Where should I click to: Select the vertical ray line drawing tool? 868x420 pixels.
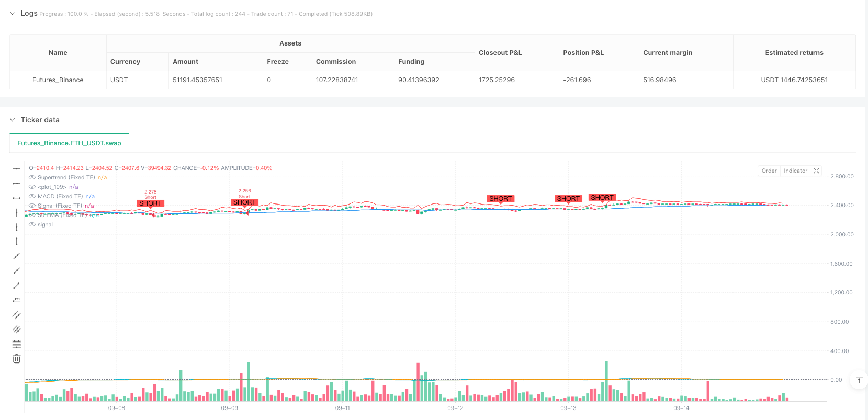pyautogui.click(x=17, y=227)
